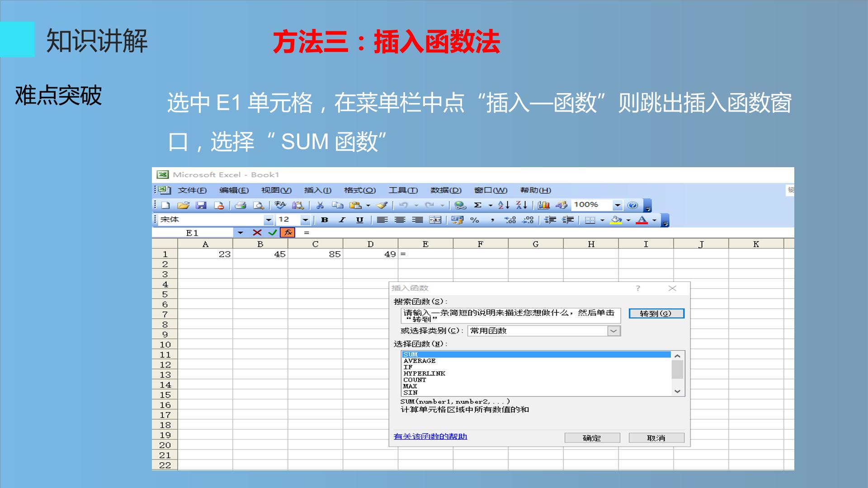This screenshot has width=868, height=488.
Task: Toggle Bold formatting
Action: click(x=325, y=220)
